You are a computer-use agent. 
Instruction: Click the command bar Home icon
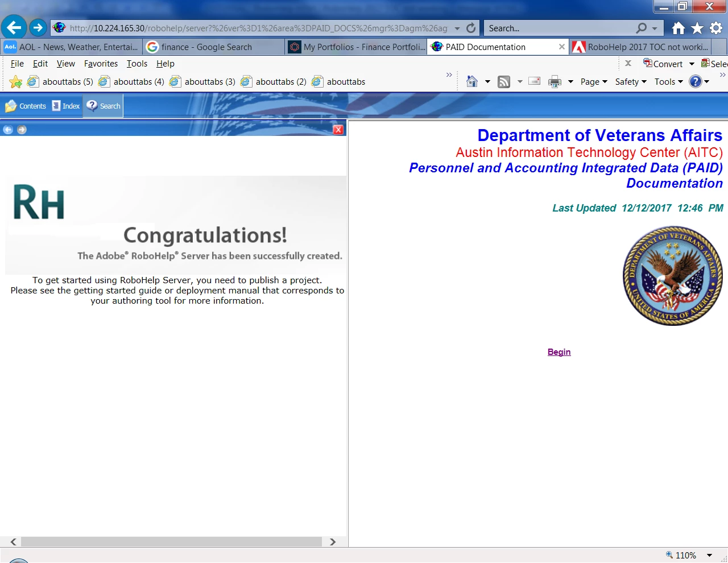click(472, 81)
